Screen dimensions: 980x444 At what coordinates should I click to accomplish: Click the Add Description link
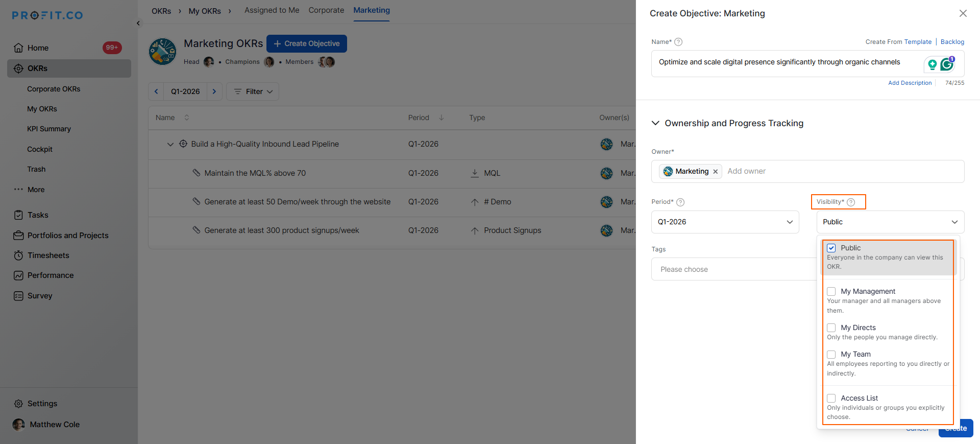pyautogui.click(x=910, y=83)
